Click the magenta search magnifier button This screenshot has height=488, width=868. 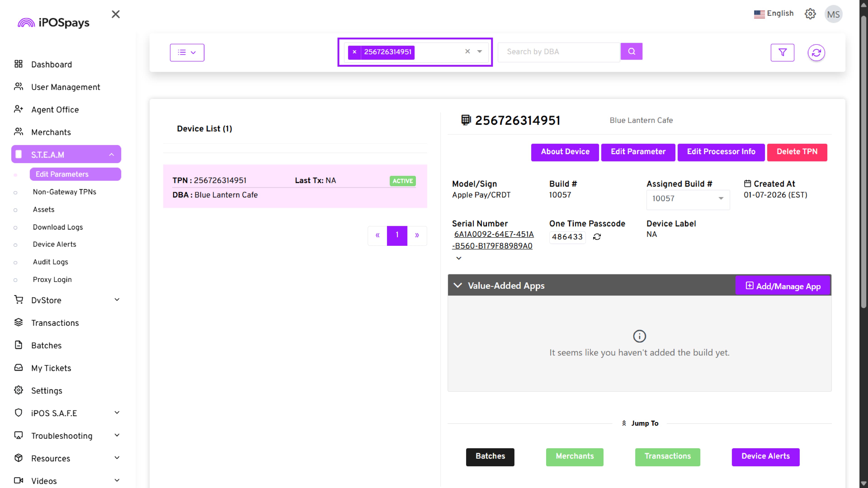click(x=631, y=52)
